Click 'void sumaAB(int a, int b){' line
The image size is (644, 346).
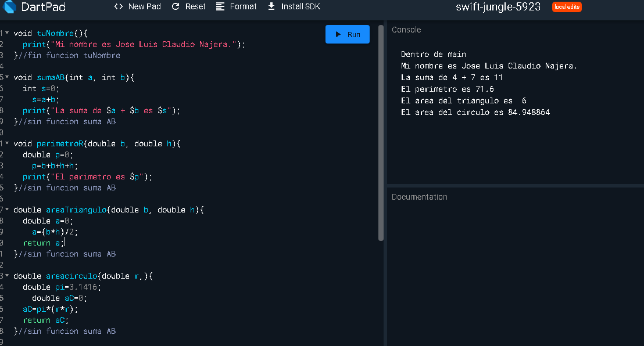pyautogui.click(x=74, y=78)
